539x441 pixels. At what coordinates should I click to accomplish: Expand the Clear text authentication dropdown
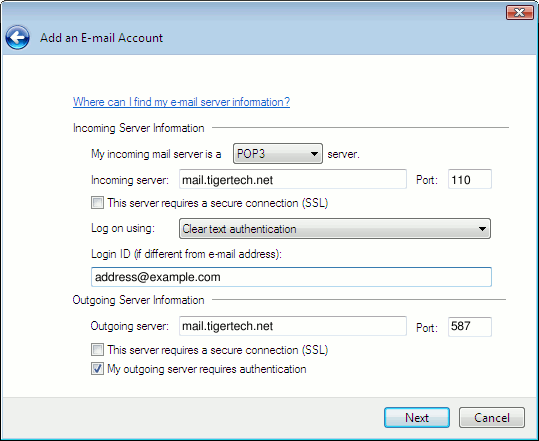coord(335,229)
